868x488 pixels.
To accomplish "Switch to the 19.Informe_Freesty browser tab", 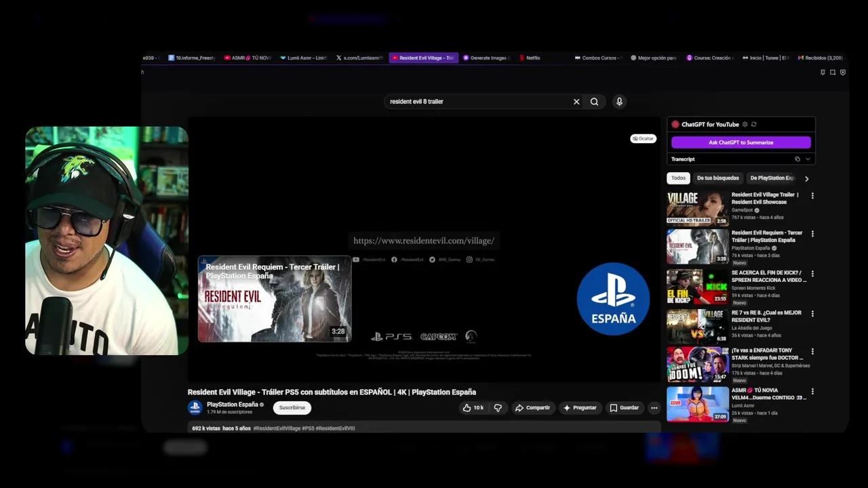I will click(x=191, y=58).
